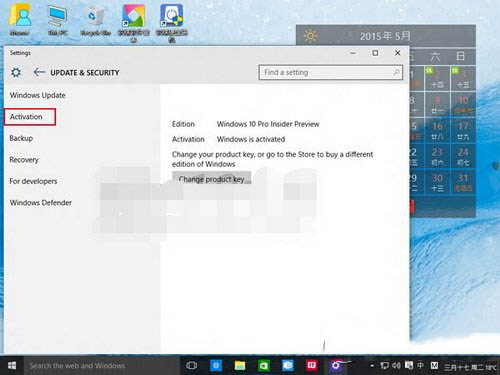Open the power-button shortcut icon on desktop
The width and height of the screenshot is (500, 375).
click(172, 23)
